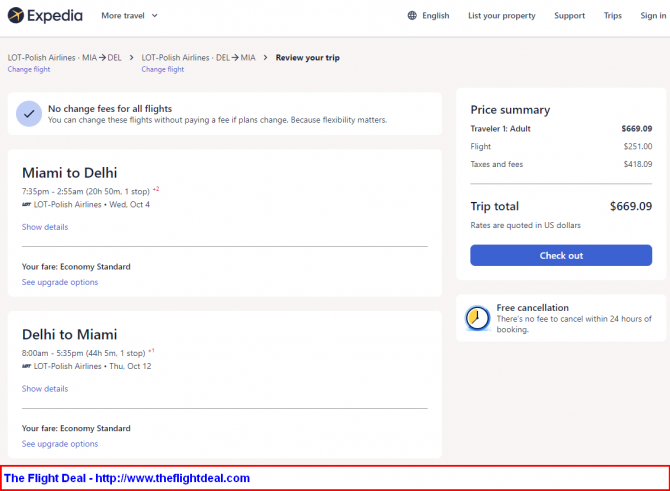Click Rates are quoted in US dollars

(x=526, y=225)
